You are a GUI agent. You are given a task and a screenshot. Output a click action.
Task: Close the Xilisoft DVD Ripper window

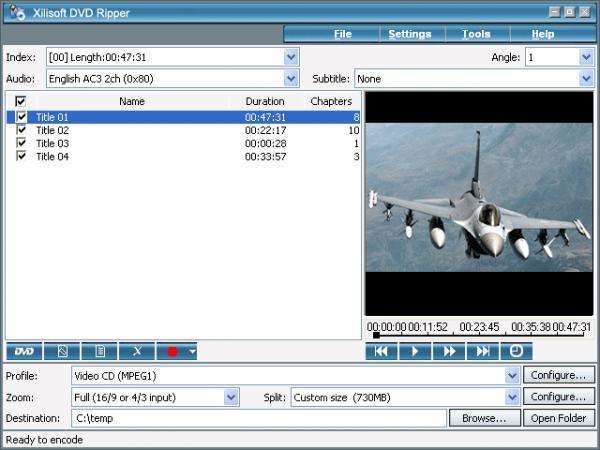[x=585, y=12]
